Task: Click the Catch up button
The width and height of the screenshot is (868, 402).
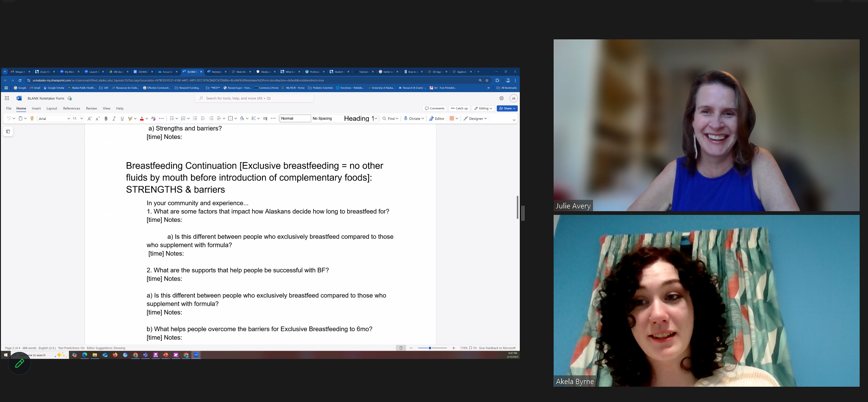Action: [460, 108]
